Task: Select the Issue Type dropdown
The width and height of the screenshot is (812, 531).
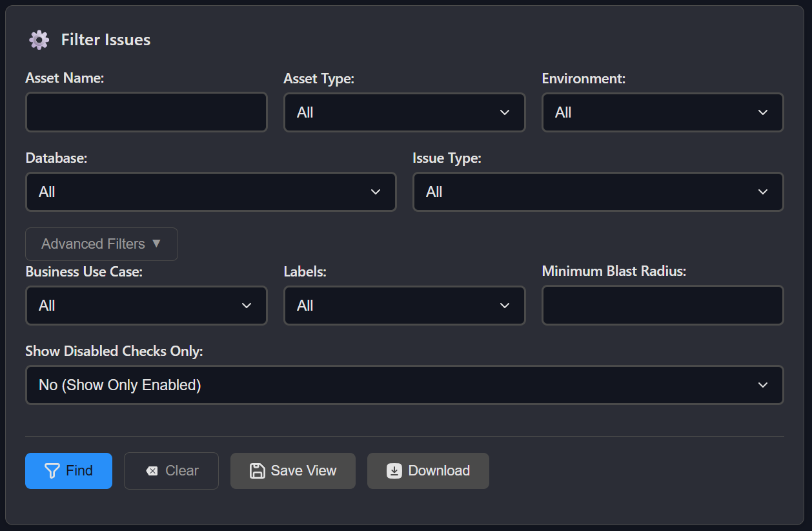Action: coord(598,192)
